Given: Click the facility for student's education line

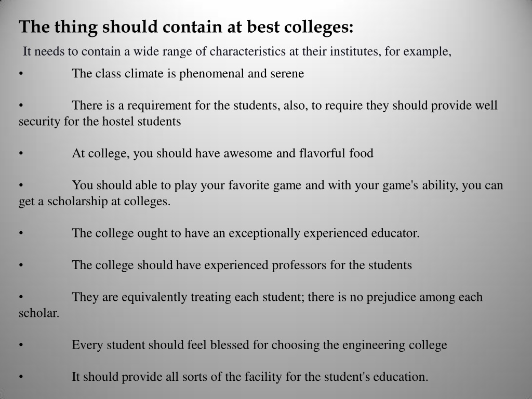Looking at the screenshot, I should [x=250, y=377].
